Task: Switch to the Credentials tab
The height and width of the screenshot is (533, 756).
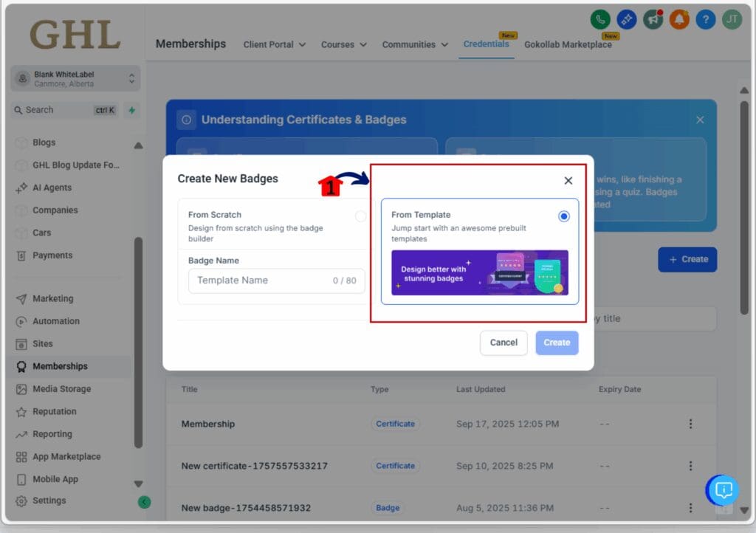Action: point(486,44)
